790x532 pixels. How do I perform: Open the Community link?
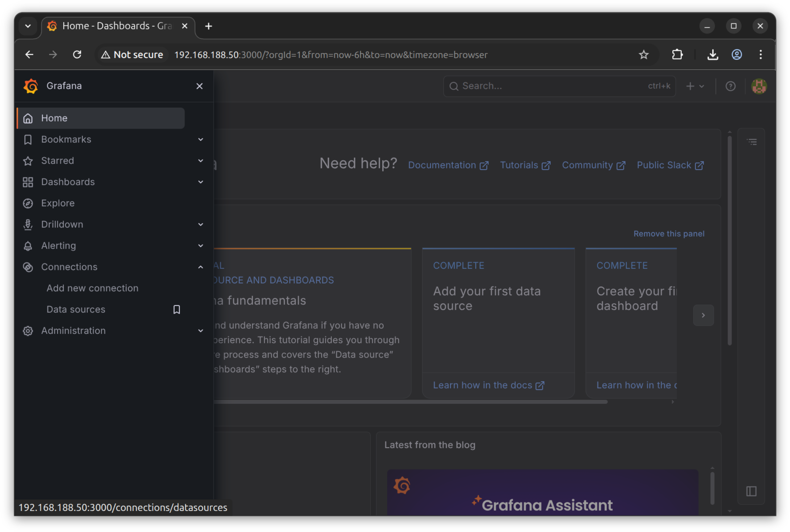click(x=593, y=165)
